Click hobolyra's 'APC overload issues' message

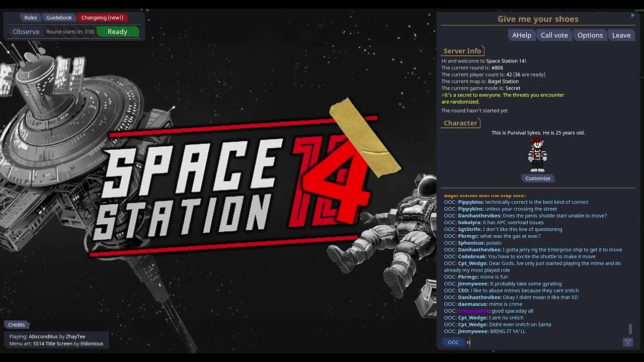tap(494, 223)
